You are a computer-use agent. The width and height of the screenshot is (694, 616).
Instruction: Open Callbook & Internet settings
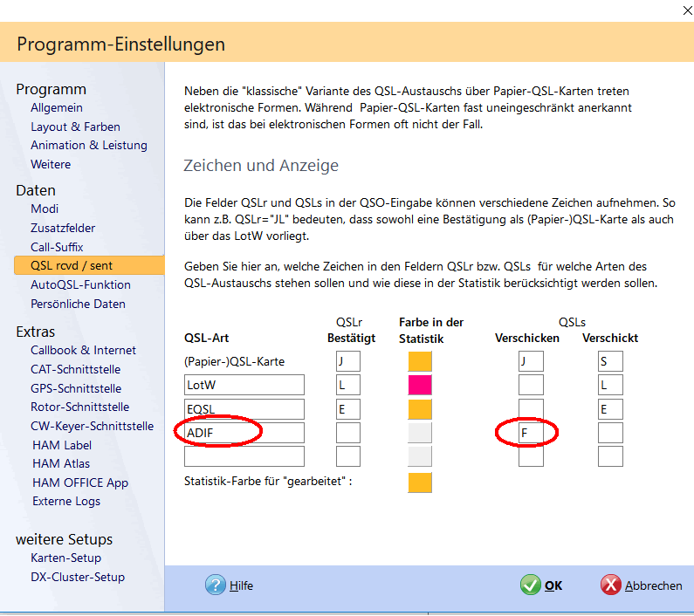[83, 350]
